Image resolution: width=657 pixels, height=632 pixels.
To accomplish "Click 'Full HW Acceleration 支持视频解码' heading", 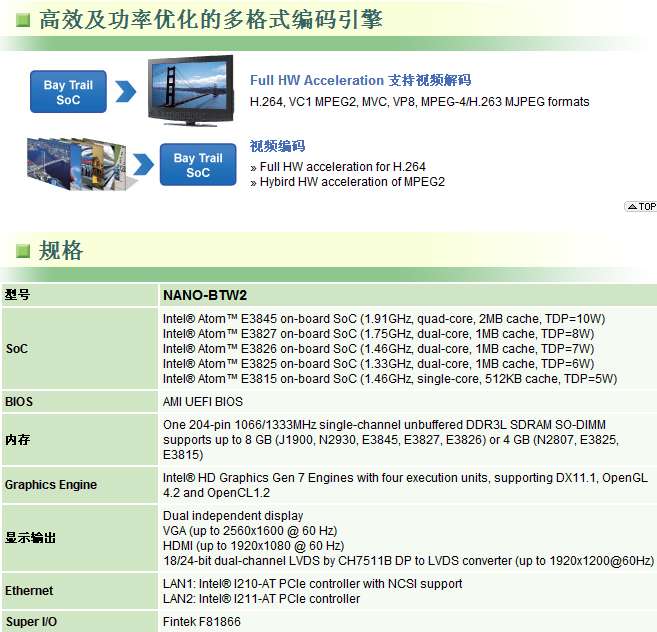I will [360, 80].
